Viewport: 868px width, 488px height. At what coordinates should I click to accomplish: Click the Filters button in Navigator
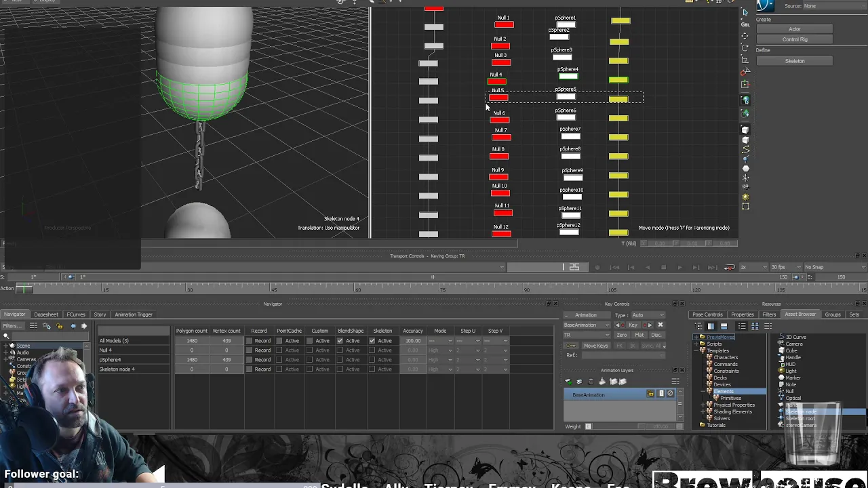click(x=13, y=326)
